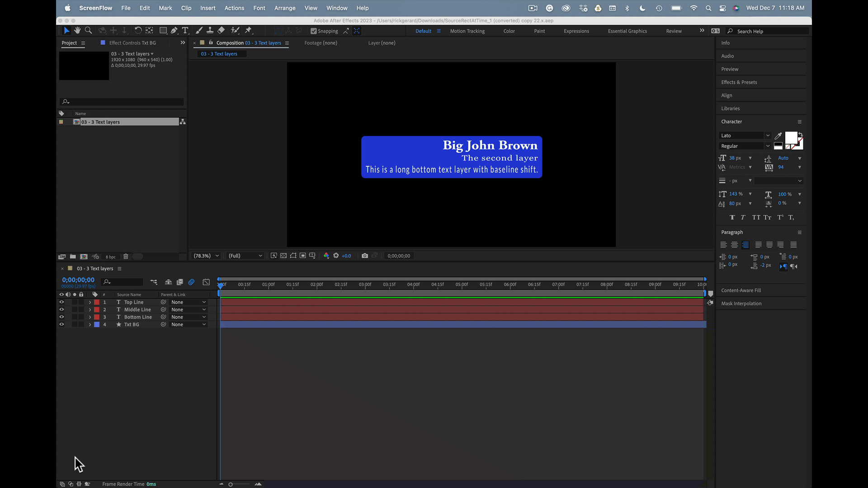Select the Zoom magnifier tool

click(89, 30)
